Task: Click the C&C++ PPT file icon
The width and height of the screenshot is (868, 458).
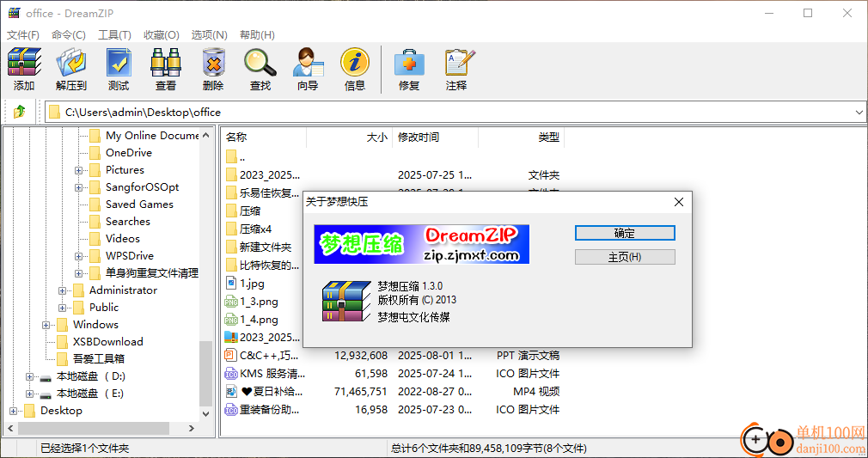Action: (x=231, y=355)
